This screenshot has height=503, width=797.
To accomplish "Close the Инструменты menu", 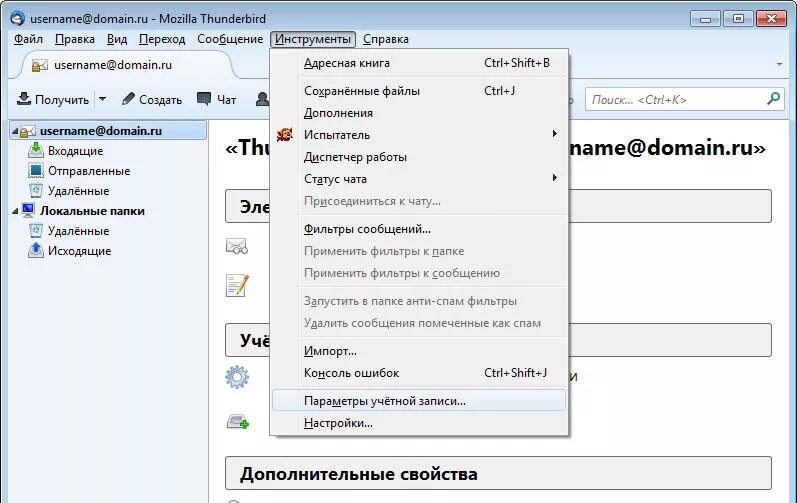I will pyautogui.click(x=313, y=39).
